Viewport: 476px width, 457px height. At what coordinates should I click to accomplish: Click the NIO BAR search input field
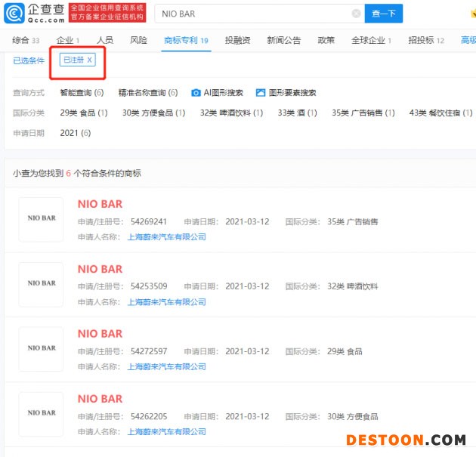(x=260, y=14)
